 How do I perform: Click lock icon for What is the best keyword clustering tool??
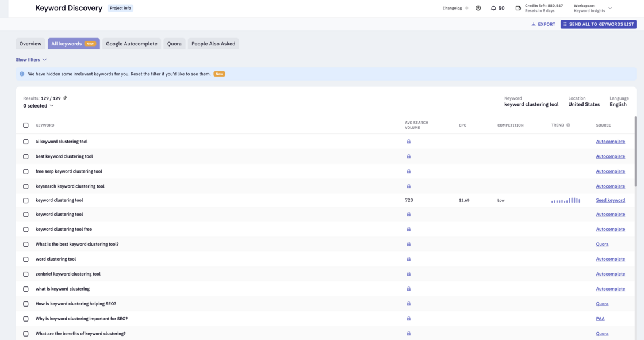tap(409, 244)
